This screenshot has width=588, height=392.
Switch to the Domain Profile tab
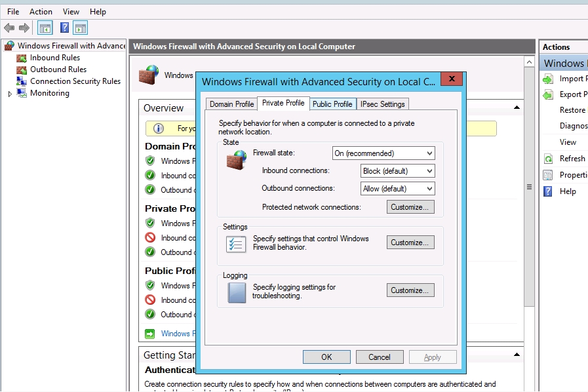click(x=232, y=104)
